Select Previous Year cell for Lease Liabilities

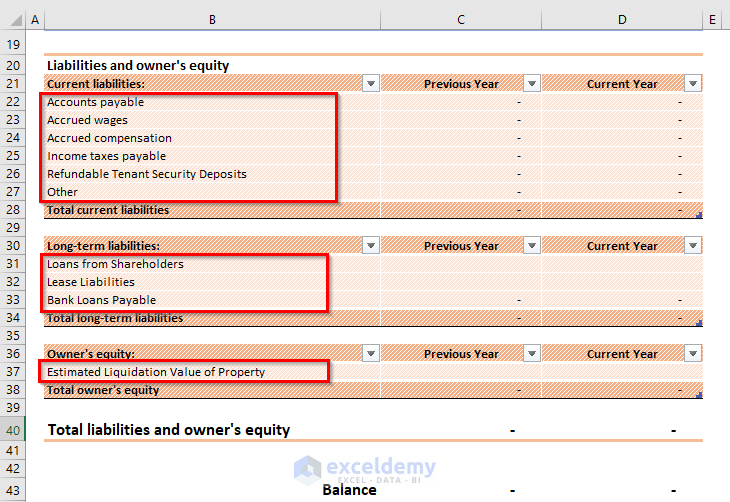point(461,282)
